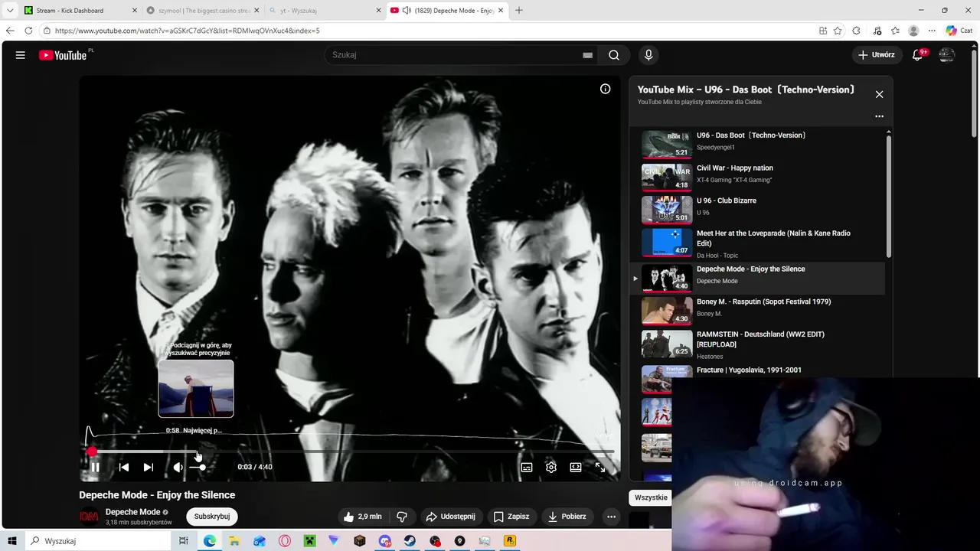Skip to next video in playlist
The height and width of the screenshot is (551, 980).
(149, 467)
